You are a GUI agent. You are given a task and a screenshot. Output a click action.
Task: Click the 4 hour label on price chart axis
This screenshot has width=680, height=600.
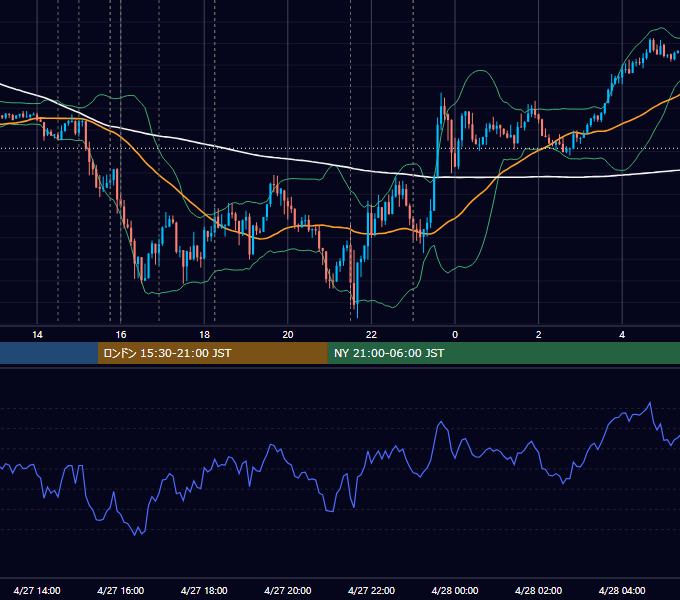coord(622,335)
